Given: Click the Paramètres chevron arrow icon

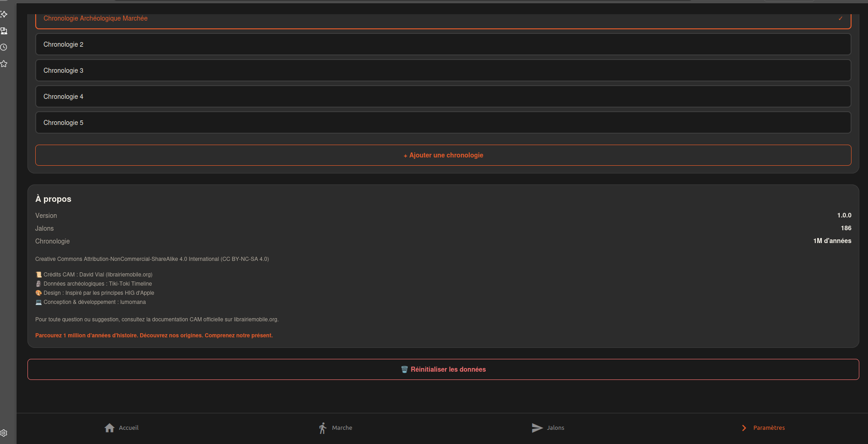Looking at the screenshot, I should click(744, 428).
